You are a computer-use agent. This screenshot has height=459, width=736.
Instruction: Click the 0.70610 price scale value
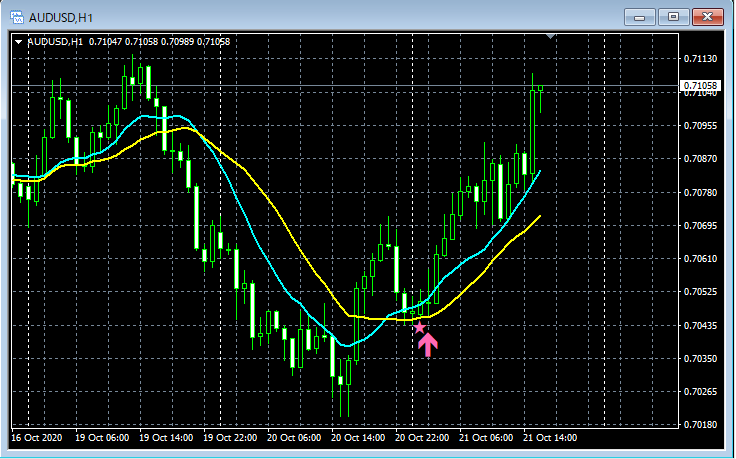(700, 259)
